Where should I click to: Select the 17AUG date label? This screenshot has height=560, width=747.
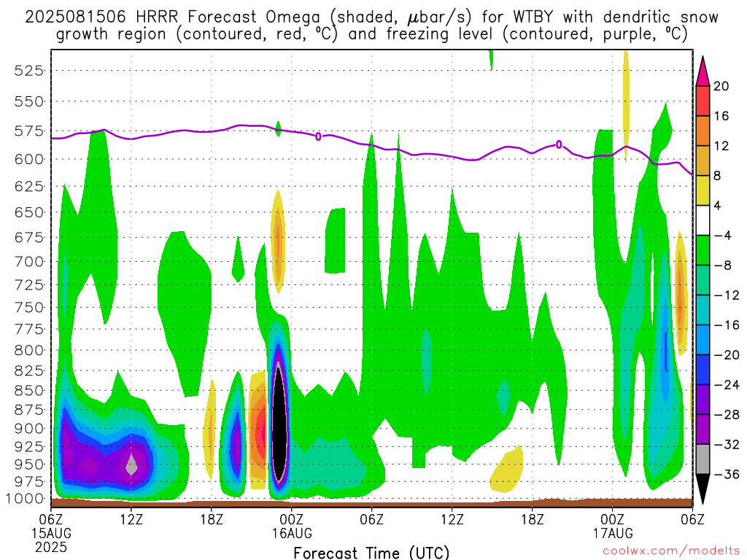click(x=613, y=533)
